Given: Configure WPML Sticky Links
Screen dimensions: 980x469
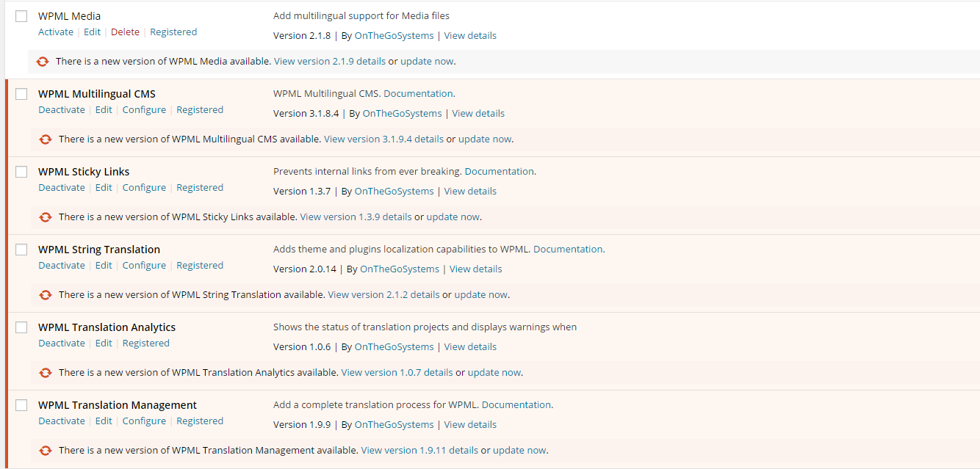Looking at the screenshot, I should 144,188.
